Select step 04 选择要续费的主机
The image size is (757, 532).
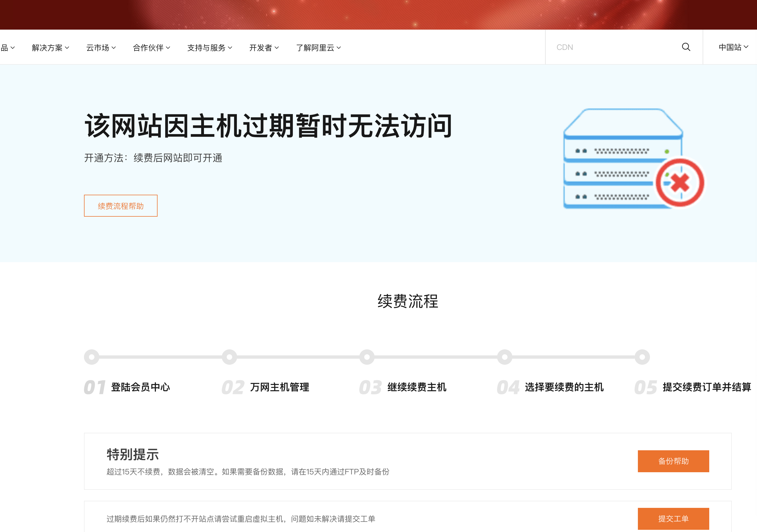click(x=550, y=387)
